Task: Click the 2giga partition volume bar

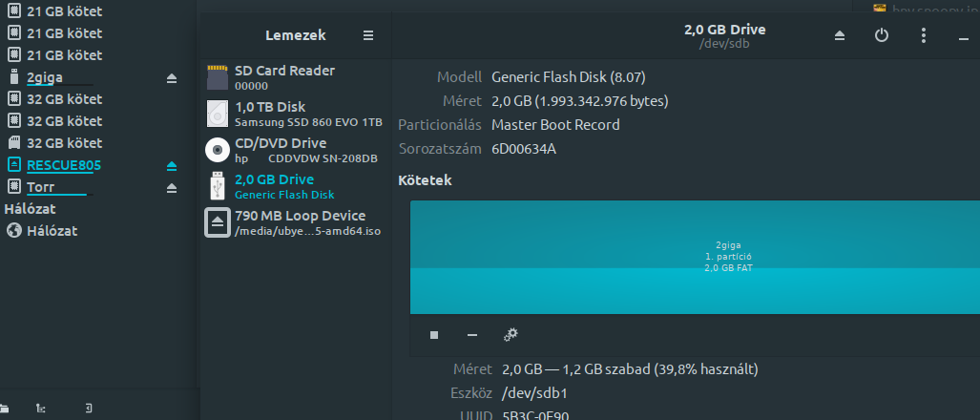Action: pyautogui.click(x=695, y=257)
